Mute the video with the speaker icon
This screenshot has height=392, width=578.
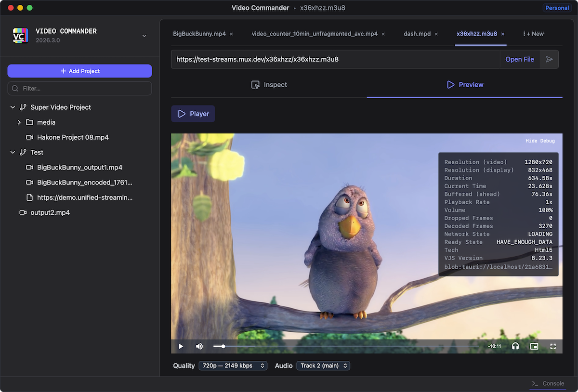coord(199,346)
